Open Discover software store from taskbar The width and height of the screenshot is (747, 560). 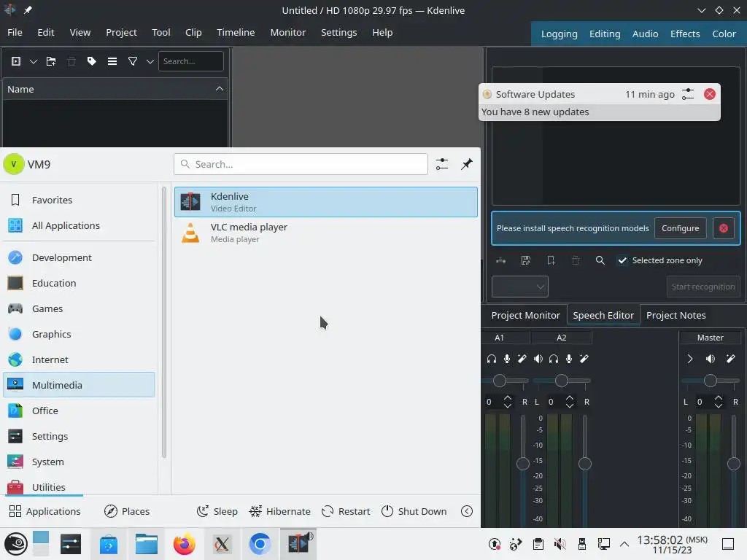pos(109,544)
